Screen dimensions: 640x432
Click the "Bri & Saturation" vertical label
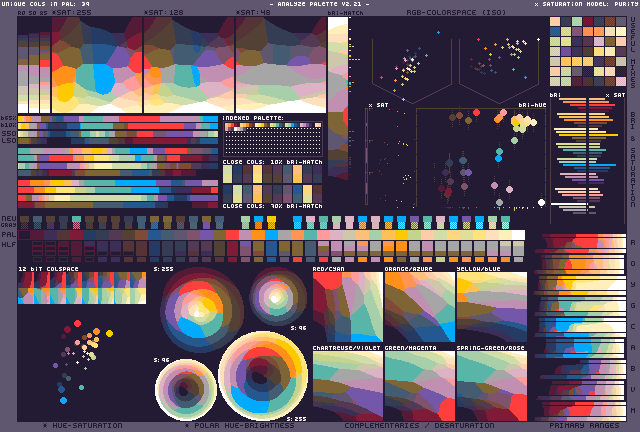tap(633, 160)
